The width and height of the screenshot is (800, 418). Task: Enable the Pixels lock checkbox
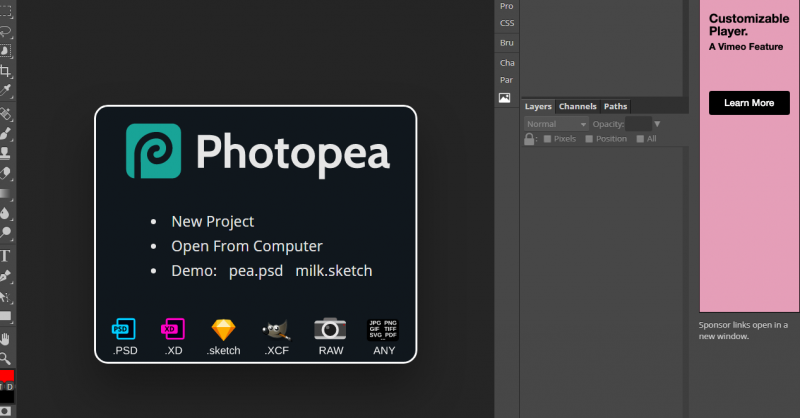click(547, 139)
